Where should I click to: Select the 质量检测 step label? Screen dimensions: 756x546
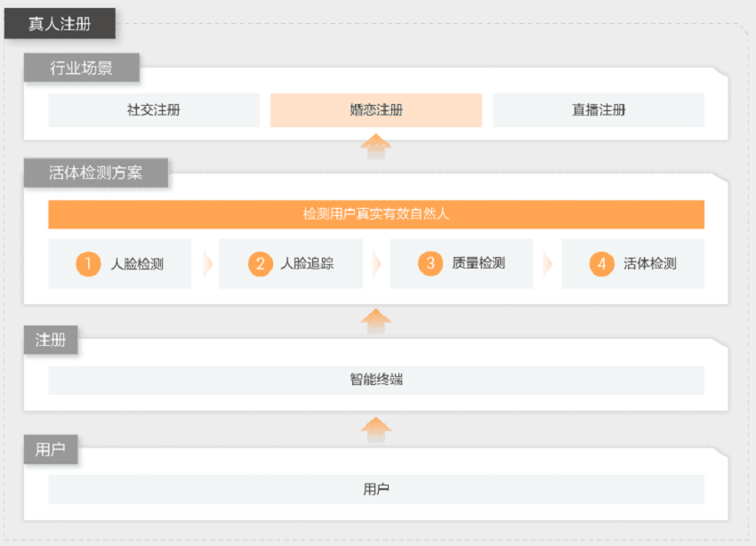[x=479, y=263]
